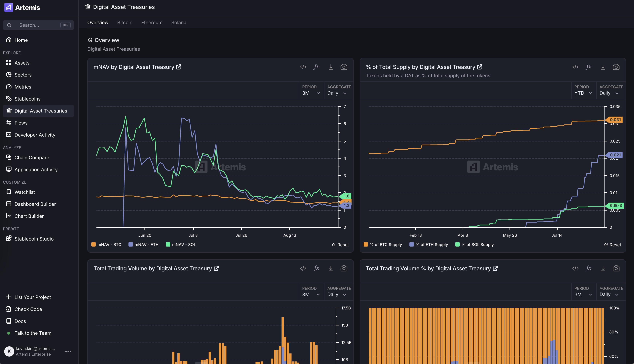Toggle mNAV - SOL series in legend
This screenshot has width=634, height=364.
coord(181,245)
